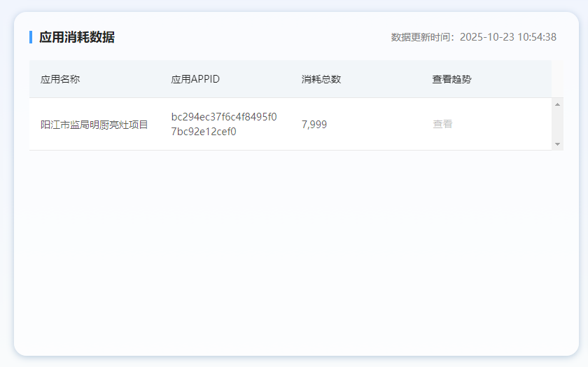Select the 阳江市监局明厨亮灶项目 application name cell
The image size is (588, 367).
(94, 125)
